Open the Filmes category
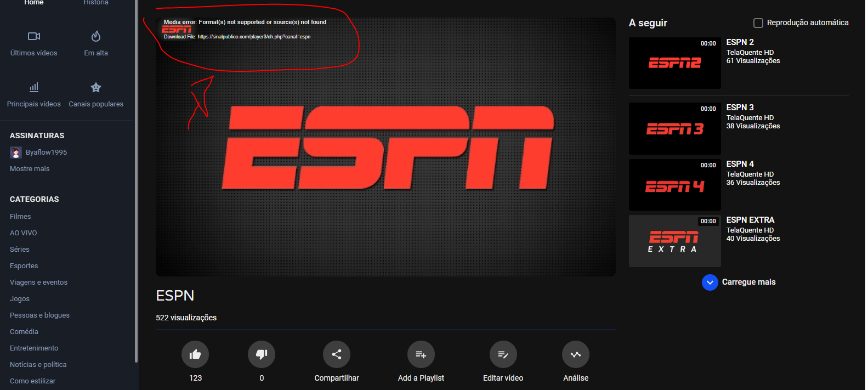Screen dimensions: 868x390 [x=20, y=217]
